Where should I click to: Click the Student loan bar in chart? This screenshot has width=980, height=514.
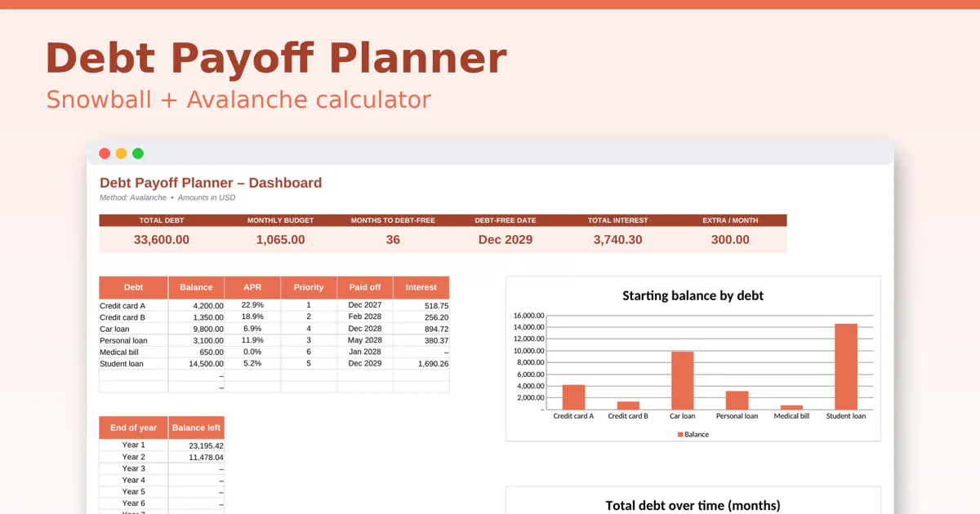pyautogui.click(x=846, y=366)
